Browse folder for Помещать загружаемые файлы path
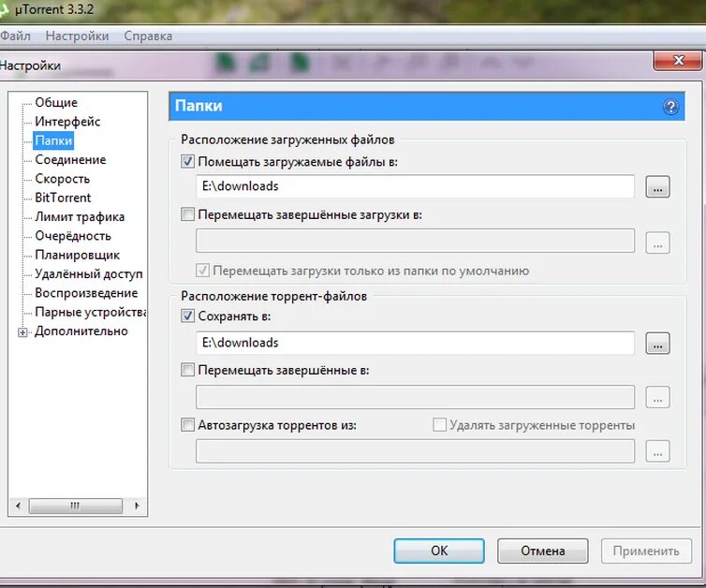Image resolution: width=706 pixels, height=588 pixels. (657, 187)
